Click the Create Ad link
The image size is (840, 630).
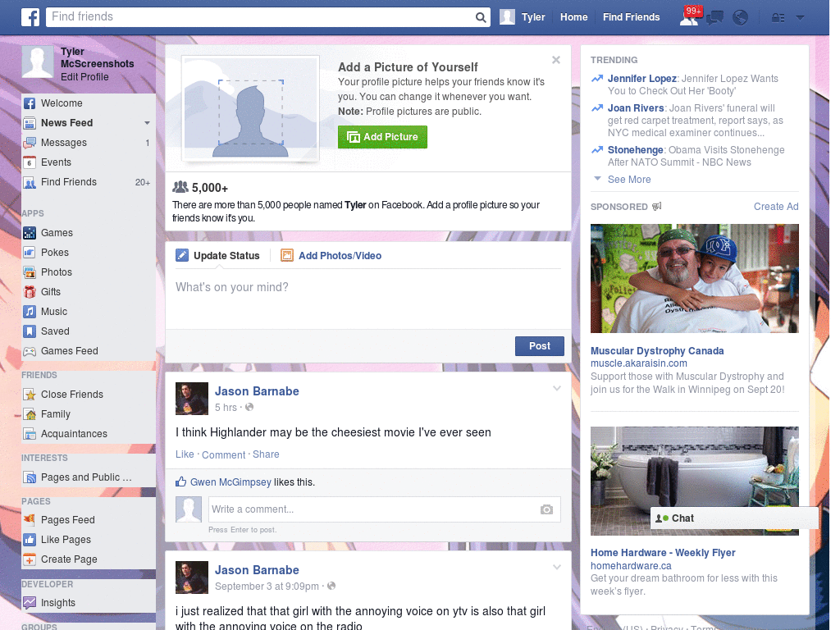click(x=776, y=207)
